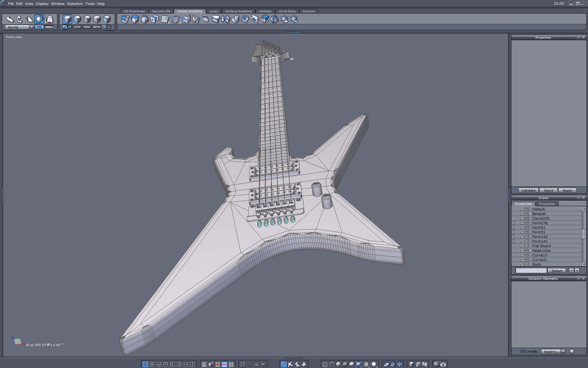Click the camera snapshot icon in bottom toolbar
The height and width of the screenshot is (368, 588).
tap(443, 364)
